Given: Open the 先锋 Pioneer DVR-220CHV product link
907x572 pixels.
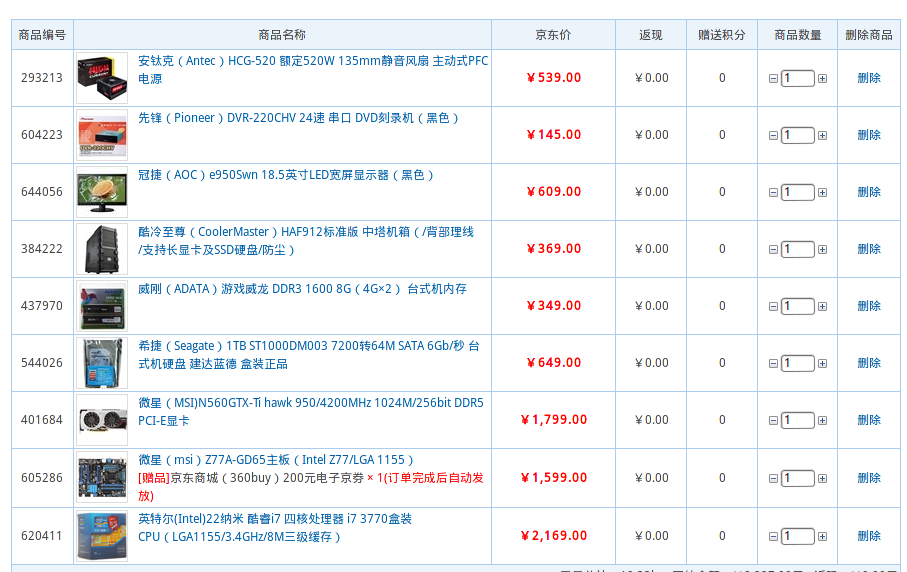Looking at the screenshot, I should tap(298, 118).
